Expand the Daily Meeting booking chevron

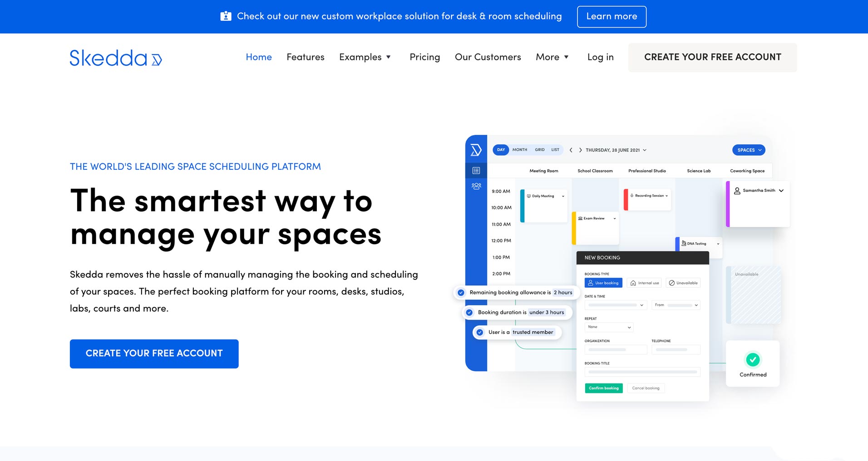click(x=563, y=196)
